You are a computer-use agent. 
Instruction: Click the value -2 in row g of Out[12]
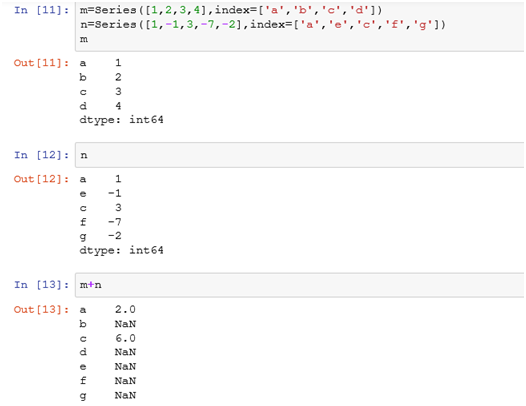[x=115, y=236]
